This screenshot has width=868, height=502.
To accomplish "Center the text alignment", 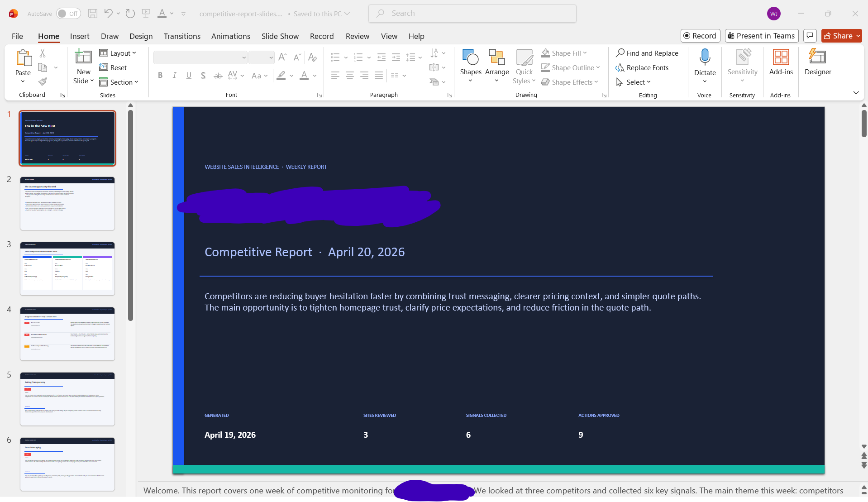I will coord(349,76).
